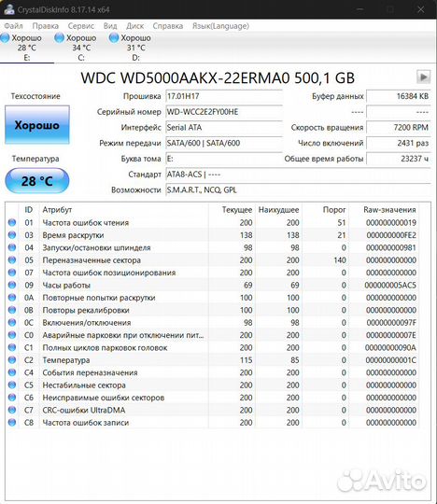Click the Буква тома field E:
The image size is (437, 504).
(x=224, y=159)
